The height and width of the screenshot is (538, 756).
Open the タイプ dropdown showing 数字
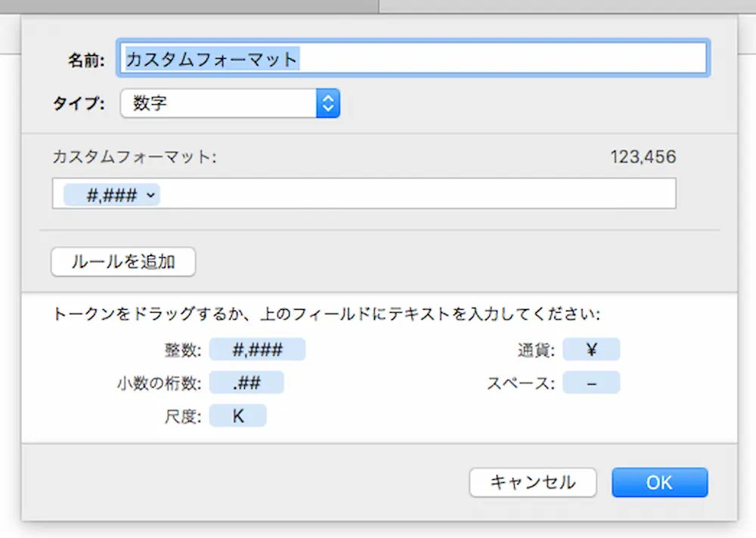click(x=218, y=104)
